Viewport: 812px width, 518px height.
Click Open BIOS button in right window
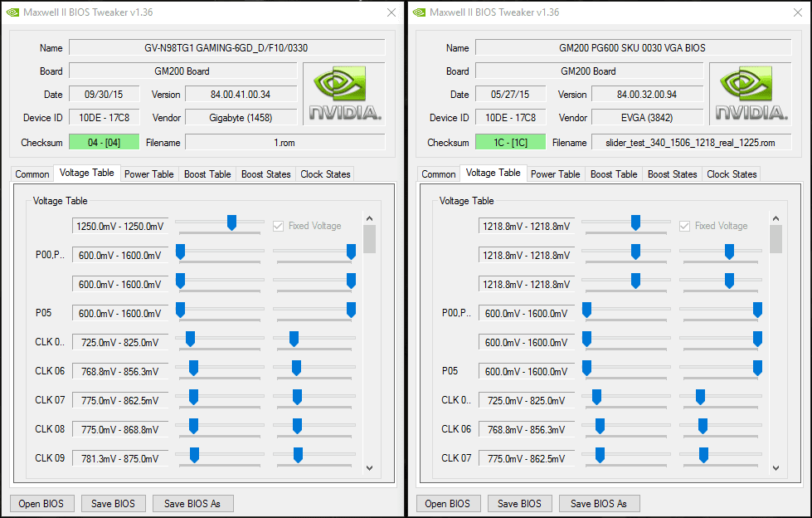point(448,504)
